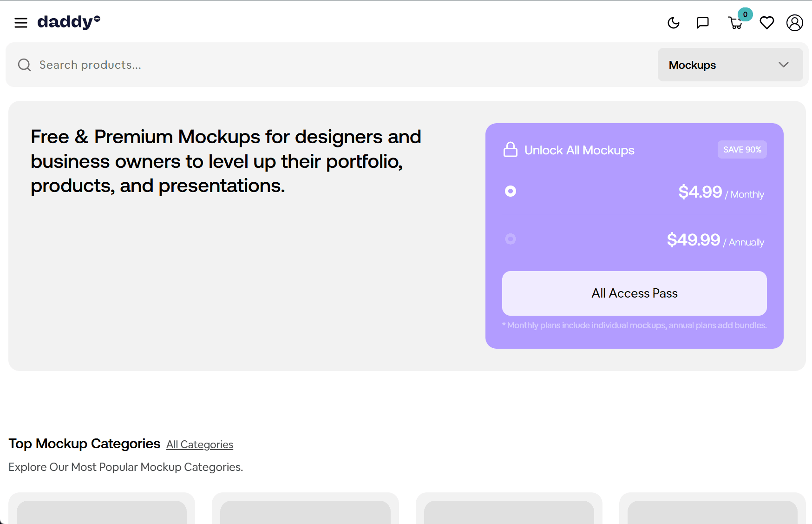Select the $49.99 Annually plan radio
This screenshot has width=812, height=524.
(511, 239)
